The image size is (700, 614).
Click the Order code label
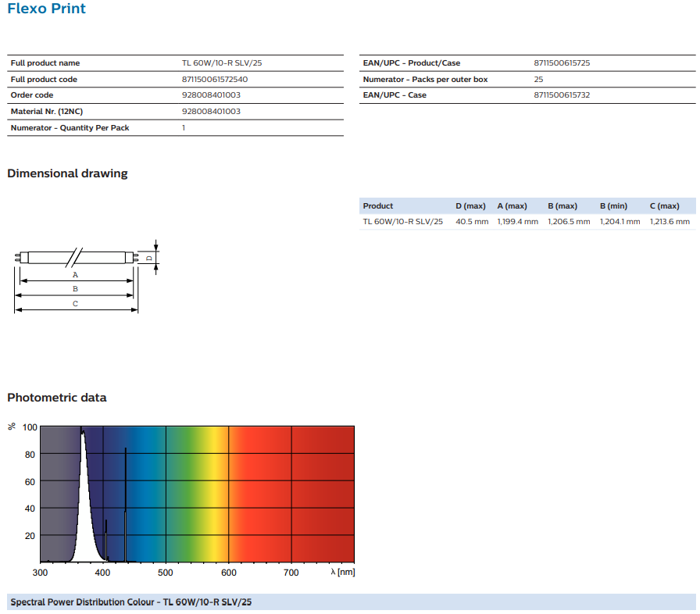[32, 95]
